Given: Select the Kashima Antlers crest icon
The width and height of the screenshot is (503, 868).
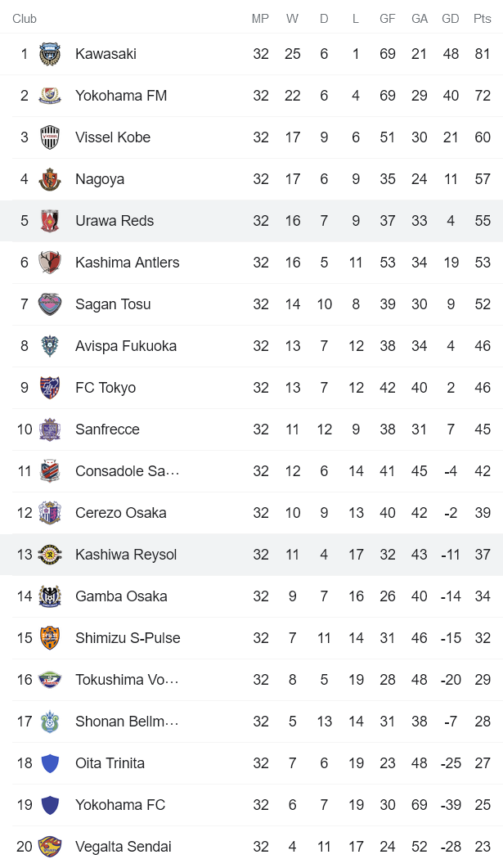Looking at the screenshot, I should tap(50, 262).
